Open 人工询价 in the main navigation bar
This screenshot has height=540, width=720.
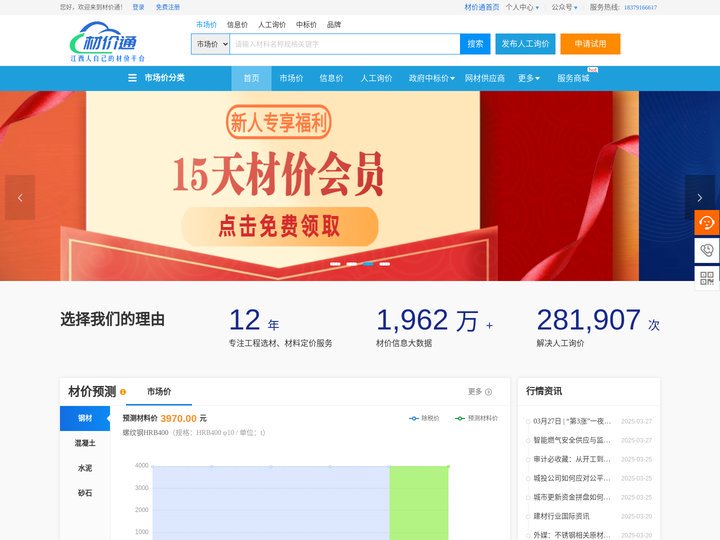click(376, 78)
